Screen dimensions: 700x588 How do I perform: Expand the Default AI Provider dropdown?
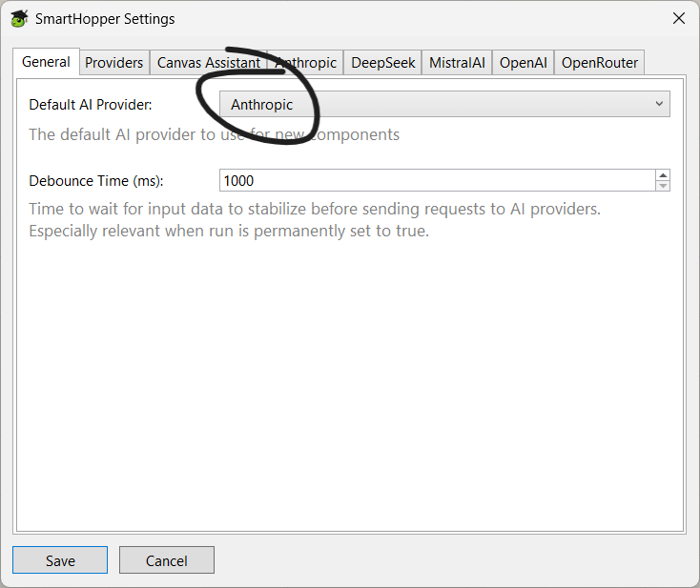pyautogui.click(x=444, y=105)
